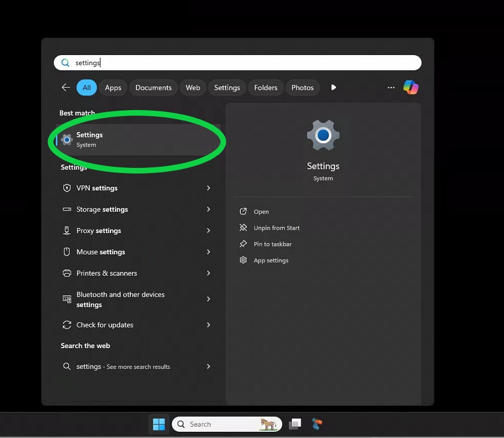Expand the Check for updates chevron
Image resolution: width=504 pixels, height=438 pixels.
coord(208,325)
